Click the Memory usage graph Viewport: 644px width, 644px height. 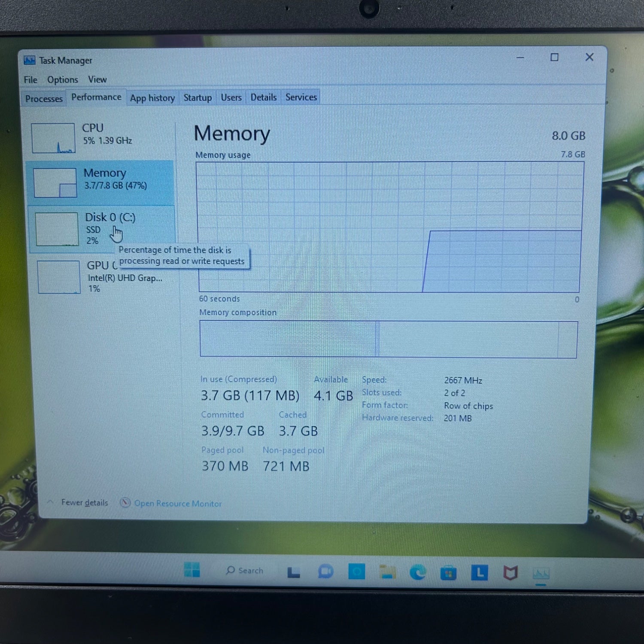(389, 227)
